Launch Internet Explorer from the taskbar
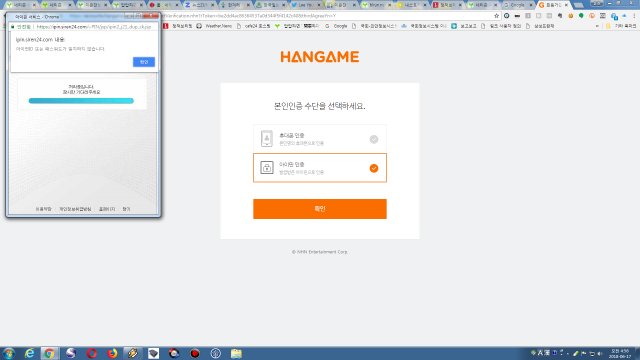 click(29, 353)
